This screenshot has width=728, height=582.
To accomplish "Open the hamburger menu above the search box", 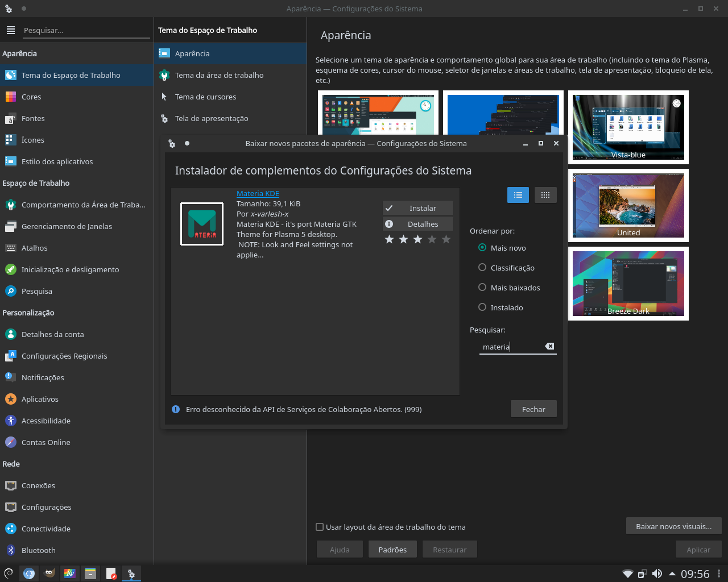I will [10, 30].
